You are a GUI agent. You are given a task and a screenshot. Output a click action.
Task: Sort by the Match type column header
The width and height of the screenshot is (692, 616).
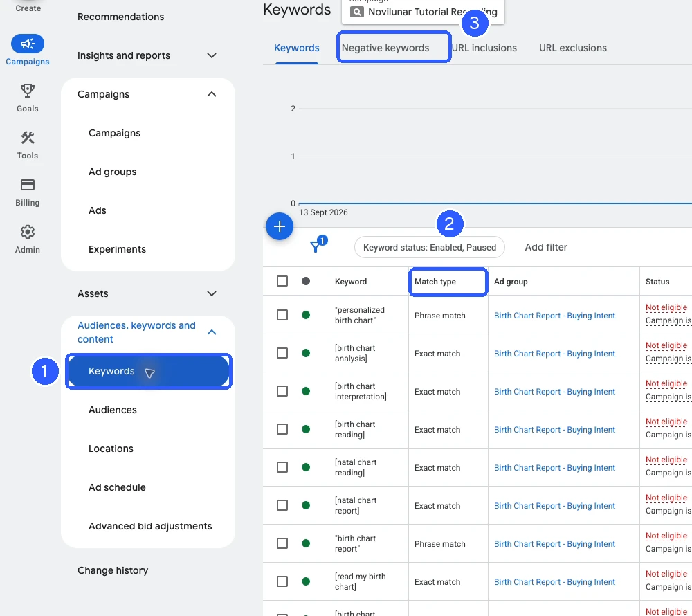pos(435,282)
